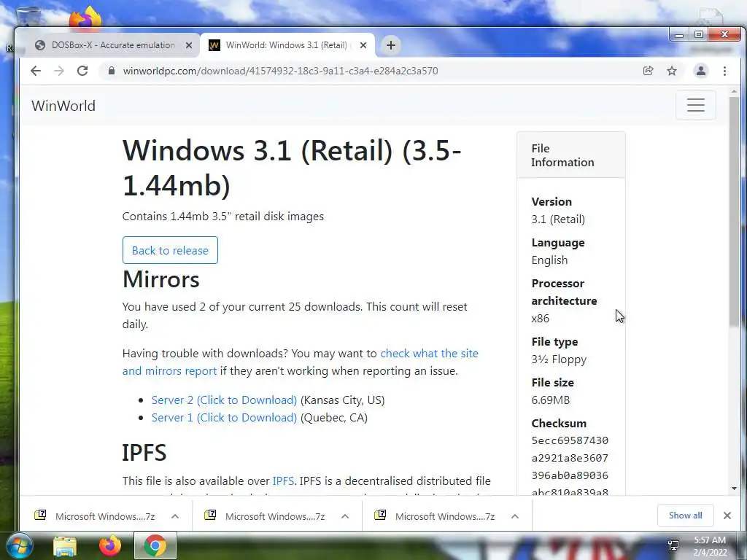Click the page scrollbar down arrow
The height and width of the screenshot is (560, 747).
point(734,489)
